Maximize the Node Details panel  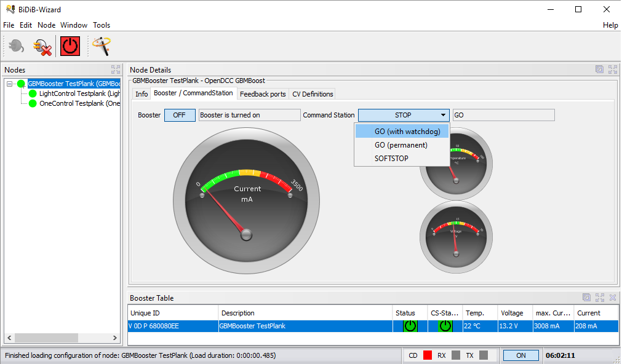(613, 69)
